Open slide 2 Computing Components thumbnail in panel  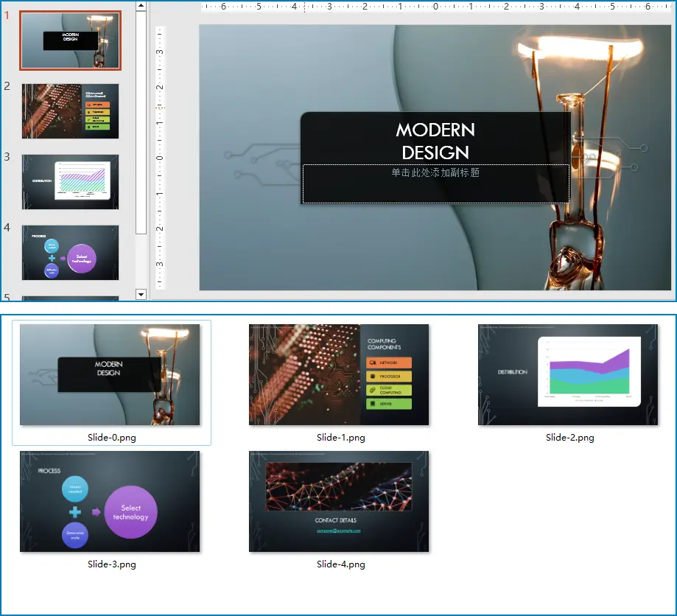coord(70,111)
